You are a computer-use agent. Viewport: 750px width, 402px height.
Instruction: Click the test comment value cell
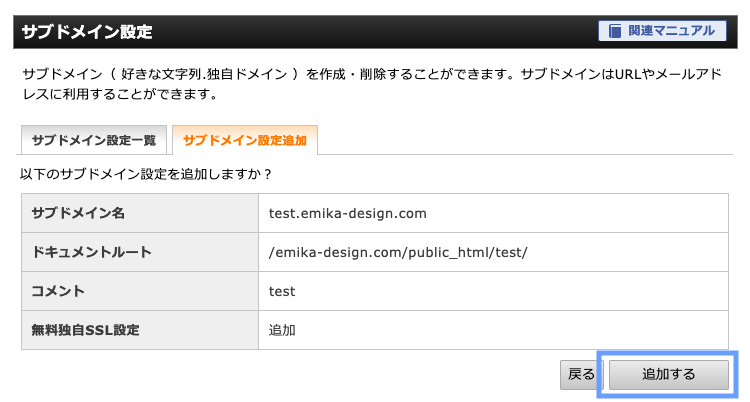tap(282, 291)
